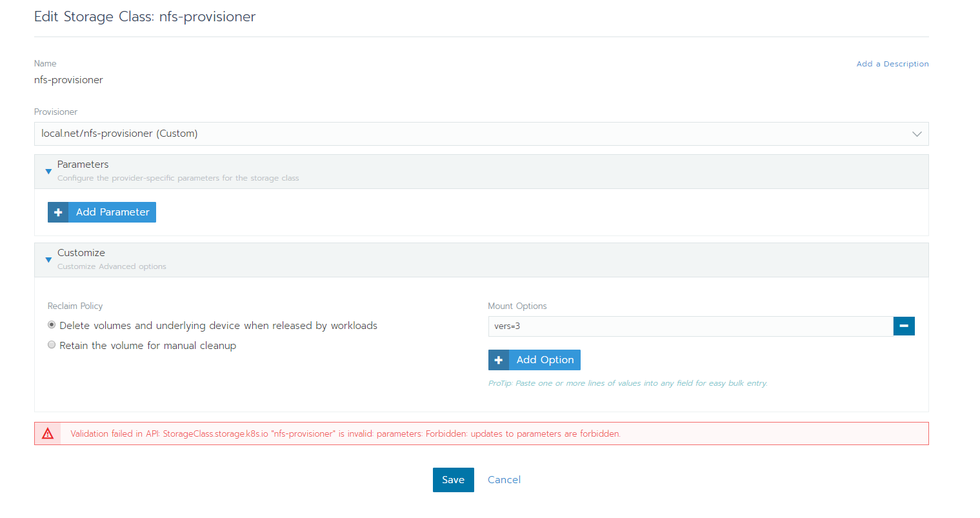The height and width of the screenshot is (518, 980).
Task: Open the local.net/nfs-provisioner dropdown
Action: (481, 134)
